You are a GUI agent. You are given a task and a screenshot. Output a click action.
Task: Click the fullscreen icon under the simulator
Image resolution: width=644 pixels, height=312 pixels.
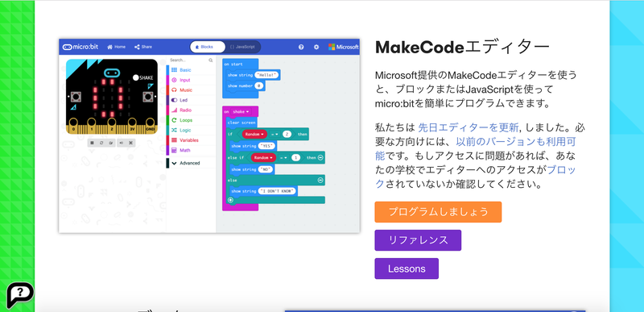click(x=130, y=143)
